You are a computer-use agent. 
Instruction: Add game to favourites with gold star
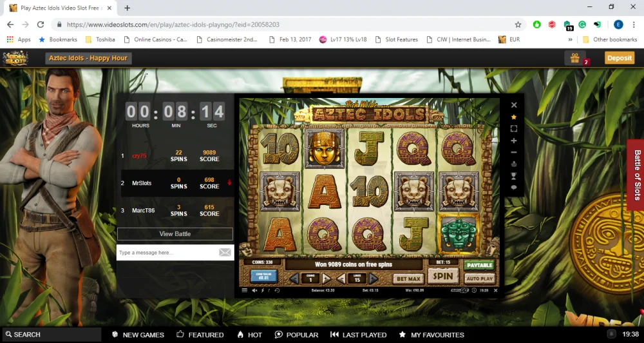(513, 117)
